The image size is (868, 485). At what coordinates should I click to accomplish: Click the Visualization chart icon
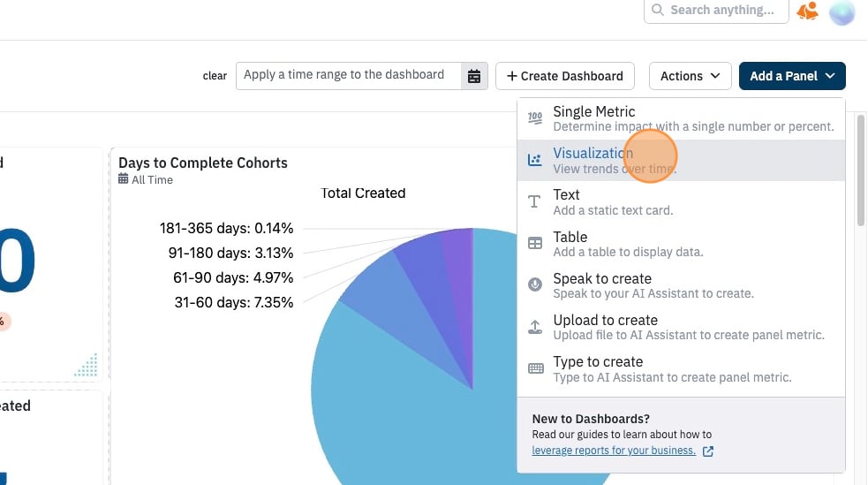(535, 160)
